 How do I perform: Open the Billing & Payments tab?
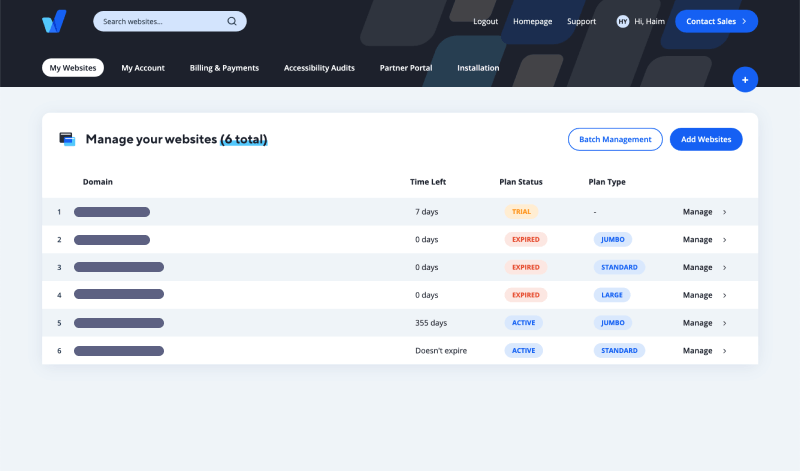point(224,68)
